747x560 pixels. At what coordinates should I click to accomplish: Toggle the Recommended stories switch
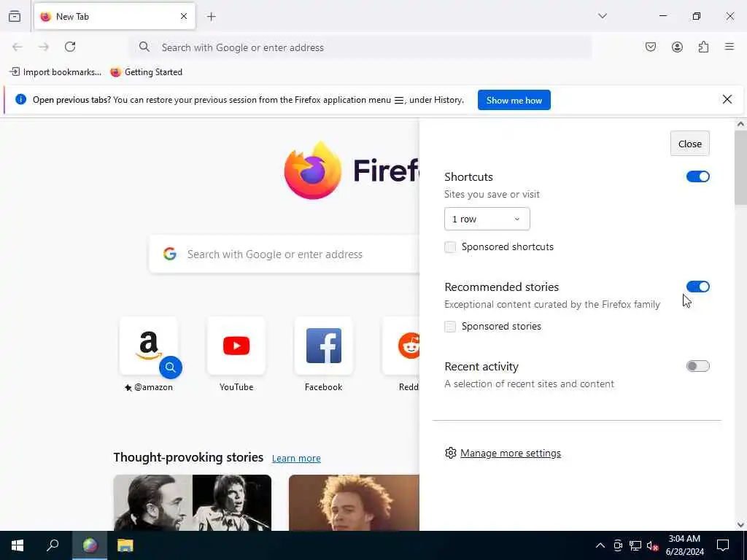coord(698,287)
